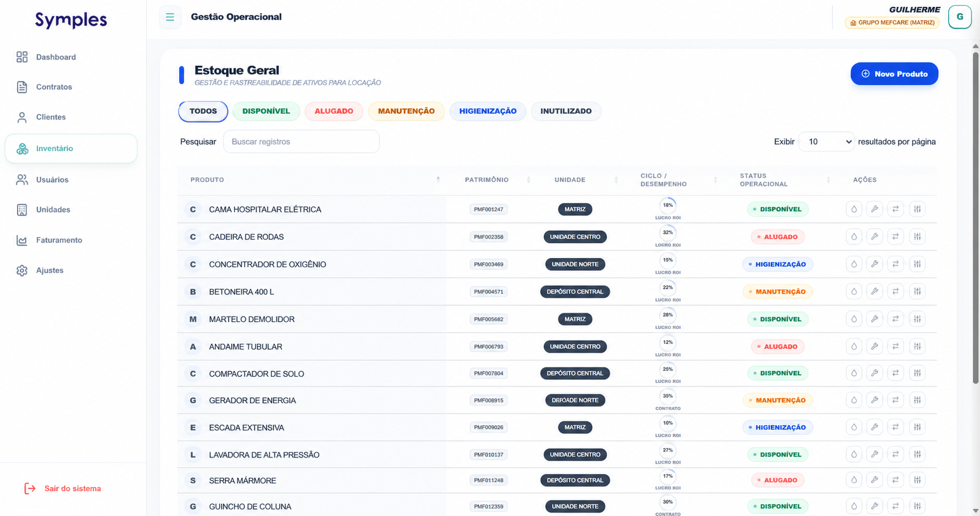
Task: Filter by the Manutenção tab
Action: coord(406,111)
